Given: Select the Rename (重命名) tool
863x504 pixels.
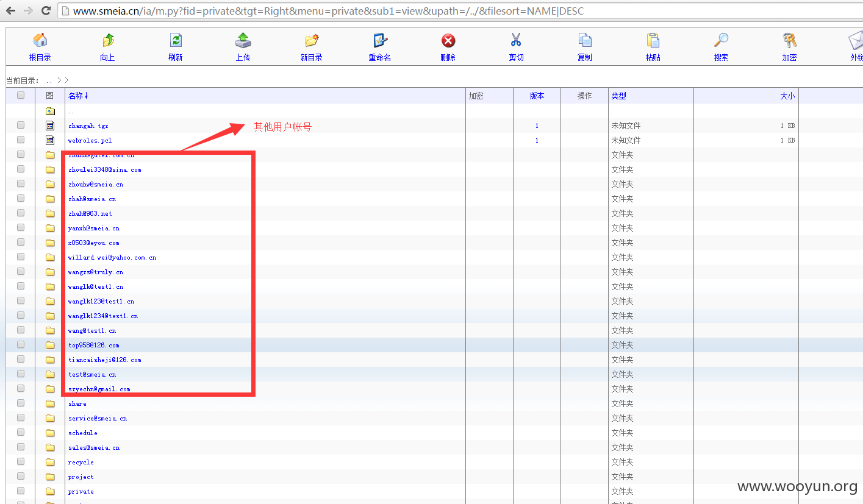Looking at the screenshot, I should pyautogui.click(x=380, y=40).
